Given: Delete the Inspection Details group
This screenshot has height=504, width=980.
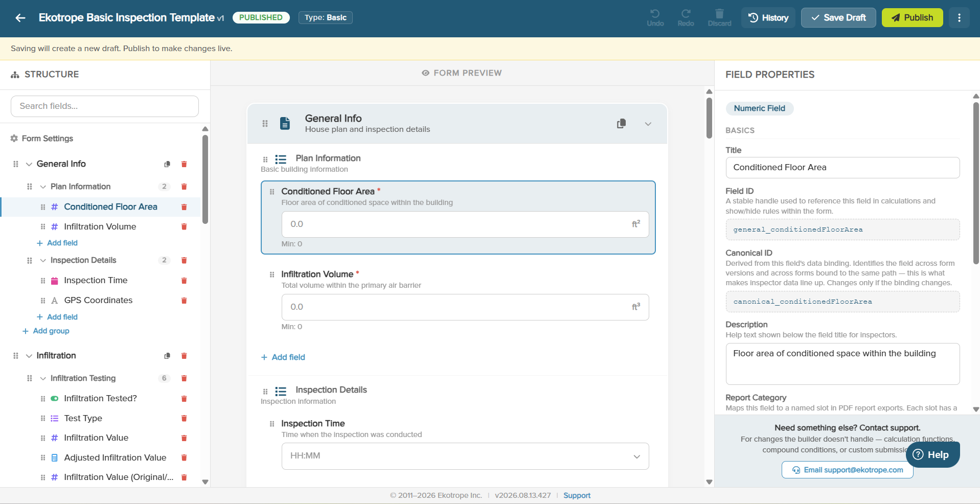Looking at the screenshot, I should coord(184,261).
